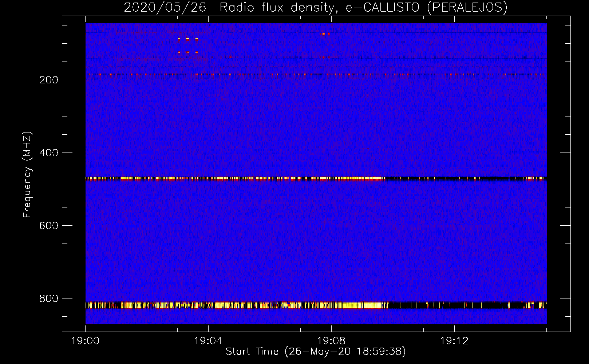Image resolution: width=589 pixels, height=364 pixels.
Task: Click the '19:04' time tick label
Action: click(x=208, y=341)
